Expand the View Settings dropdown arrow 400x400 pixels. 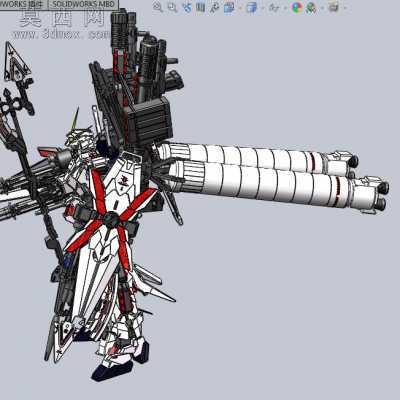[x=345, y=7]
